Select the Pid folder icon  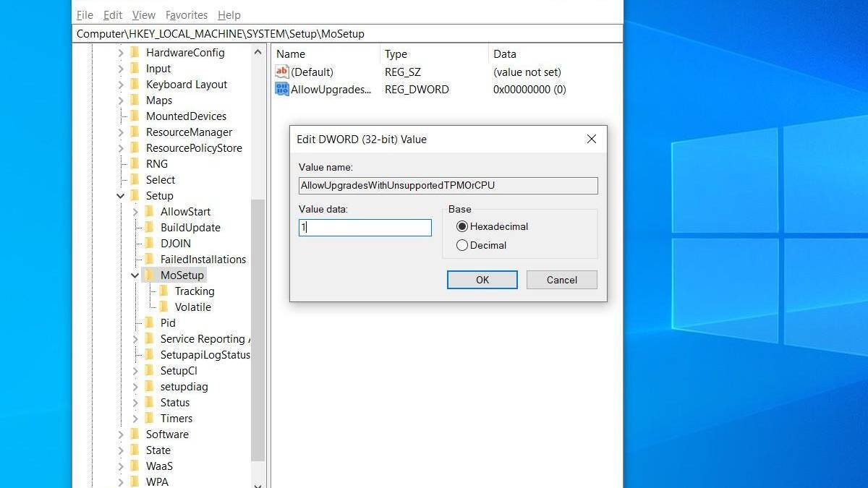click(150, 322)
